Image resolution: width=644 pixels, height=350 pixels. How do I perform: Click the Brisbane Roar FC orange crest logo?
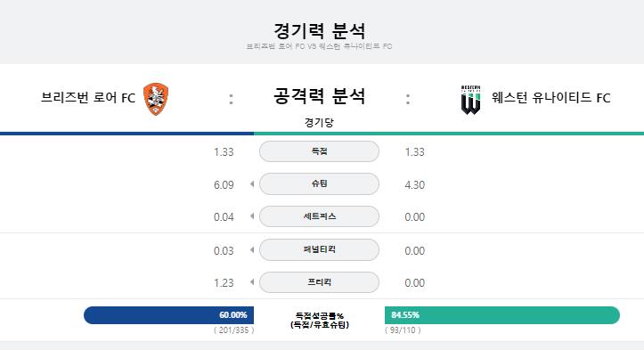[156, 99]
